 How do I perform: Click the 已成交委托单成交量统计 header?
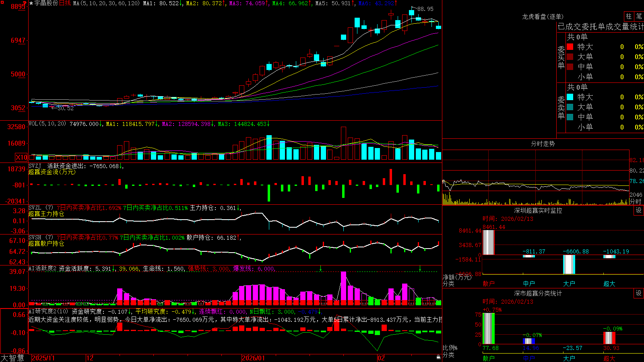601,27
